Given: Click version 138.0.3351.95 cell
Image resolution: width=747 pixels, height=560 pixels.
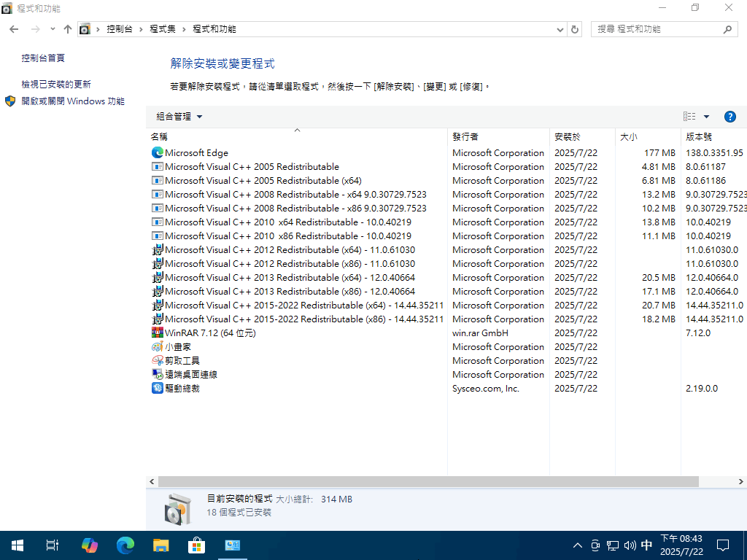Looking at the screenshot, I should point(714,153).
